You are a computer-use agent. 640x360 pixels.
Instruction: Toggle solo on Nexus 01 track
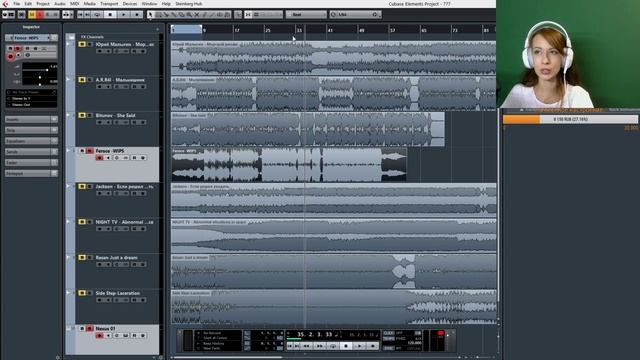pyautogui.click(x=90, y=328)
